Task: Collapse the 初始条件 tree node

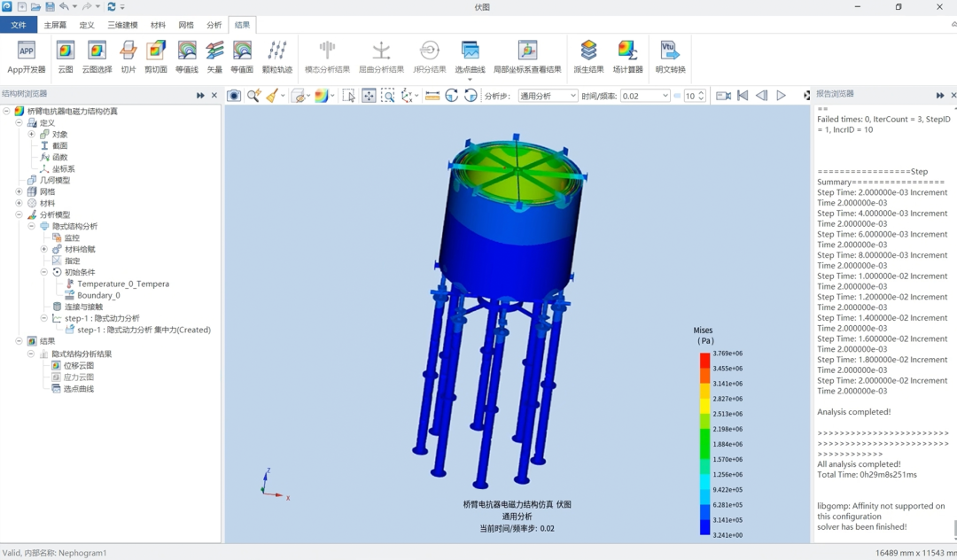Action: pos(43,273)
